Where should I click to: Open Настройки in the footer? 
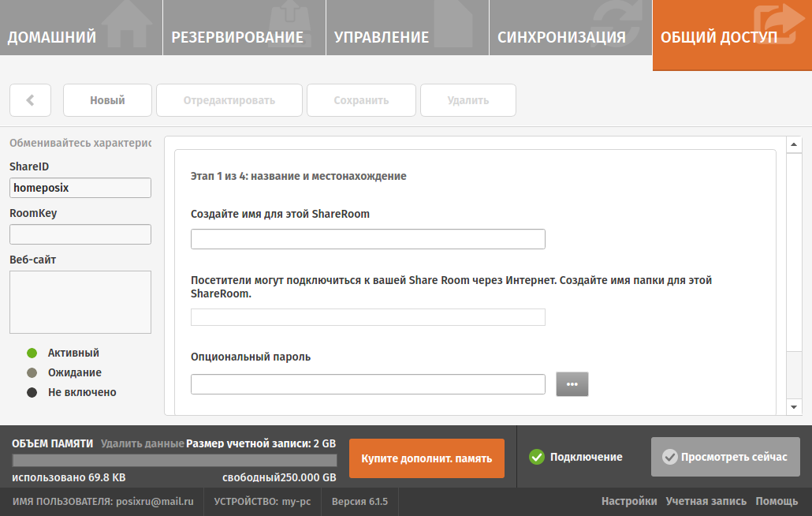pos(629,501)
